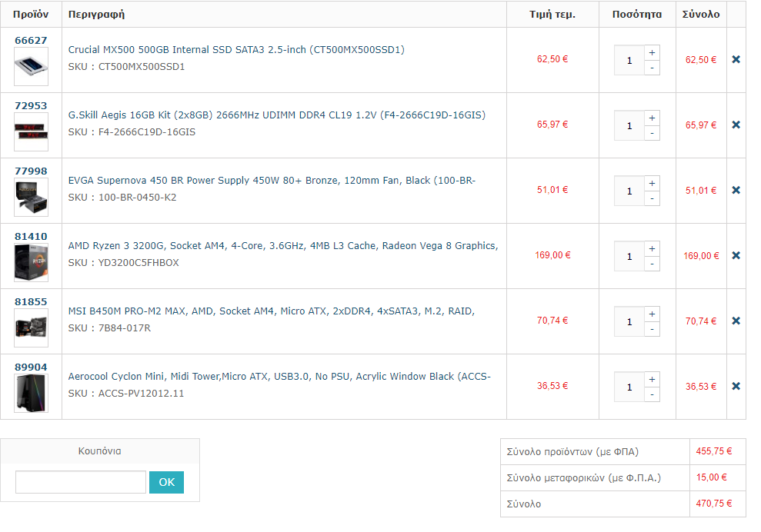Open Crucial MX500 SSD product thumbnail
761x532 pixels.
(31, 66)
